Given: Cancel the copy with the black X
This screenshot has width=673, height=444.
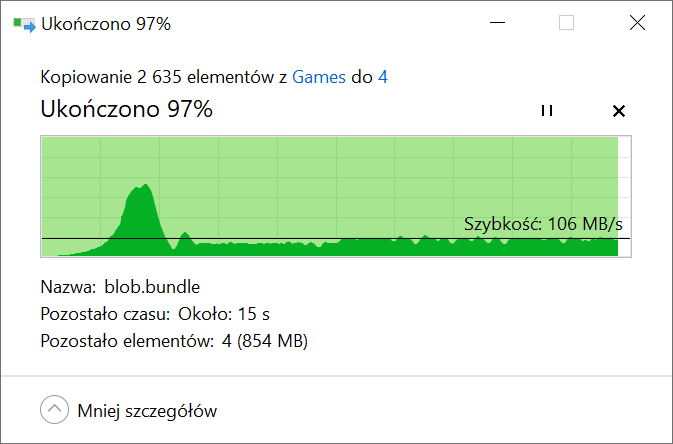Looking at the screenshot, I should click(618, 111).
